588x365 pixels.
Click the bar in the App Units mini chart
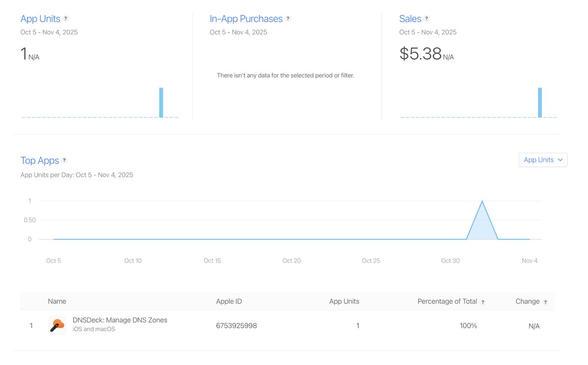[x=161, y=103]
